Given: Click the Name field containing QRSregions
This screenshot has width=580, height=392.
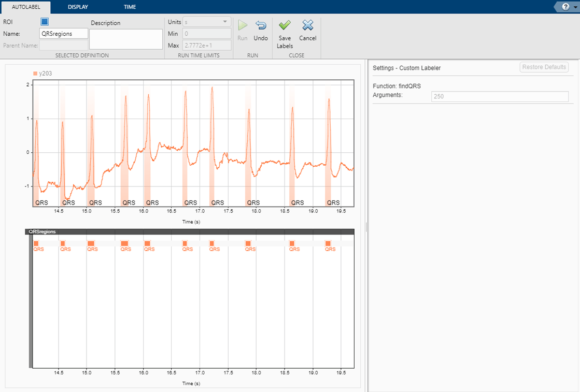Looking at the screenshot, I should pos(64,34).
